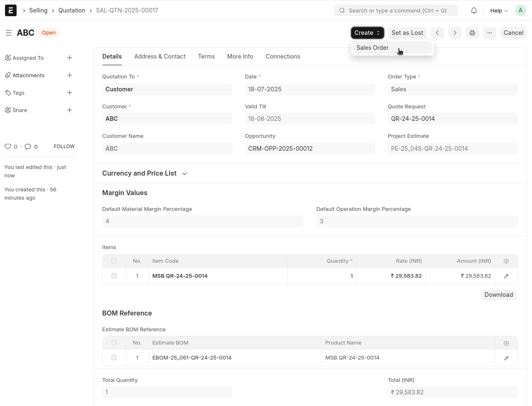Go to previous quotation with left arrow

pyautogui.click(x=437, y=33)
